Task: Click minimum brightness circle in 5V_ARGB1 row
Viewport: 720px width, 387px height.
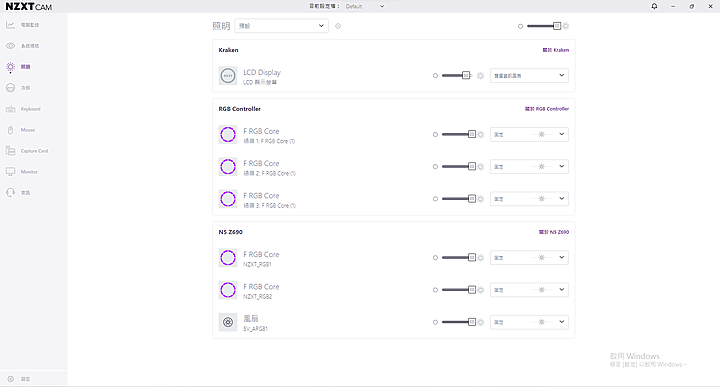Action: pos(435,322)
